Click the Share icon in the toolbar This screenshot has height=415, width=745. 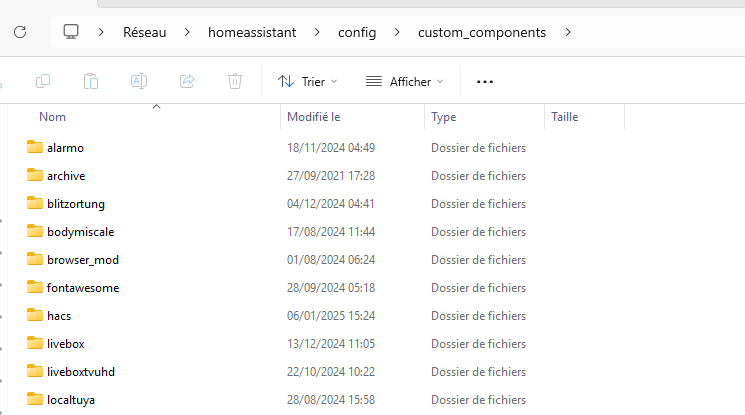(187, 81)
